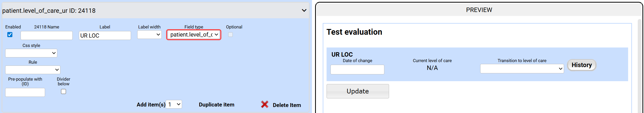Expand the Css style dropdown

[x=31, y=53]
